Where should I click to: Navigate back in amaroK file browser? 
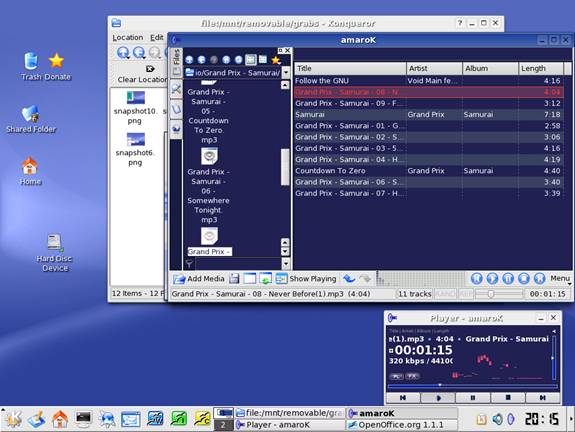202,59
